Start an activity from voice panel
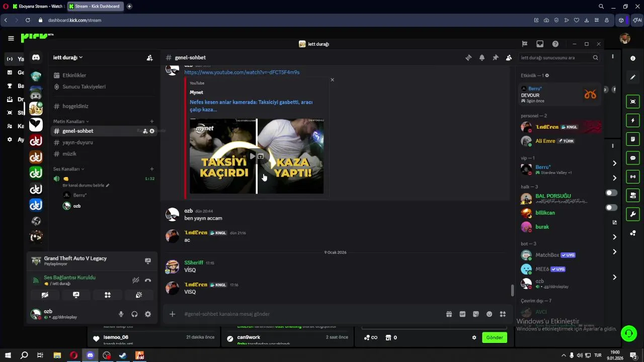Image resolution: width=644 pixels, height=362 pixels. tap(107, 295)
